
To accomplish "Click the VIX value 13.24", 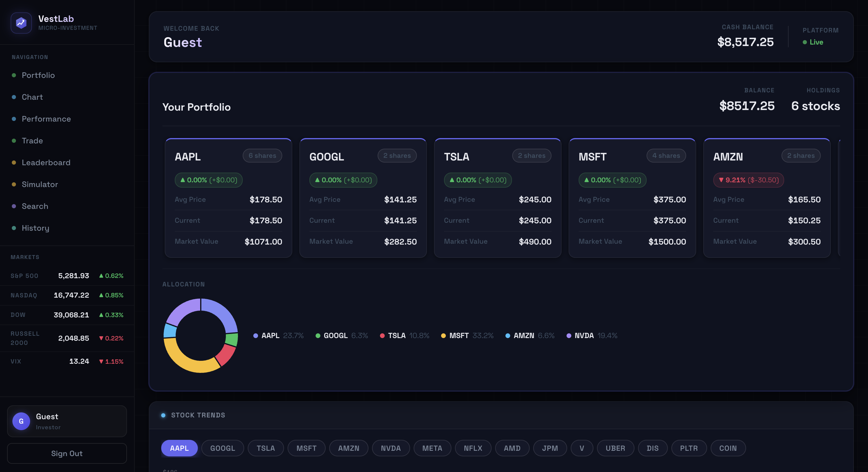I will [x=79, y=361].
